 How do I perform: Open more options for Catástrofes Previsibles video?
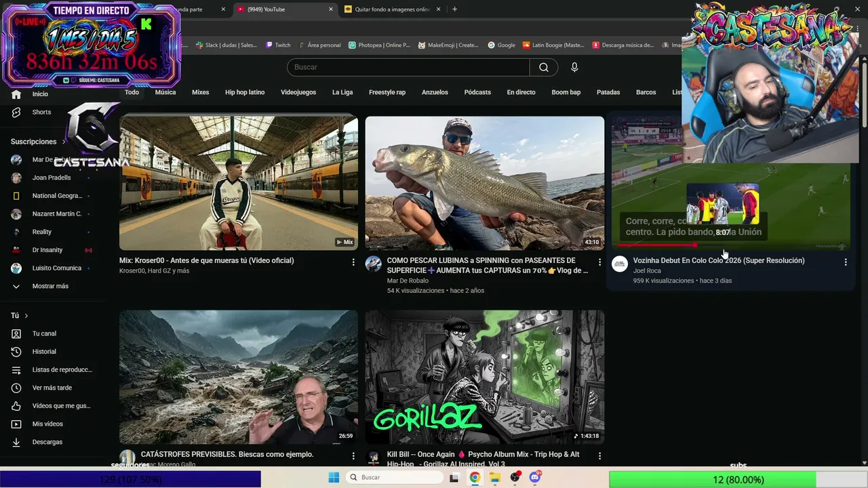(353, 456)
